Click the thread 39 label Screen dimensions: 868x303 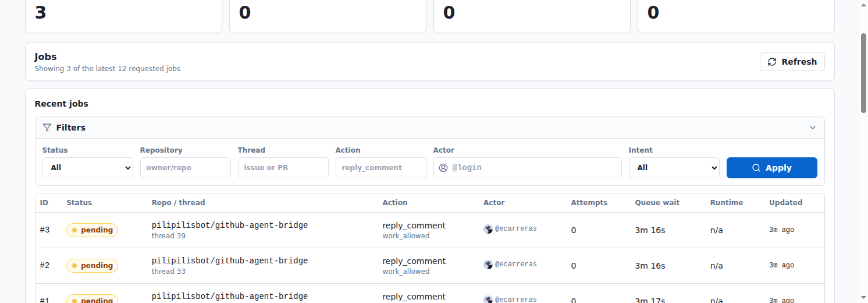[169, 236]
